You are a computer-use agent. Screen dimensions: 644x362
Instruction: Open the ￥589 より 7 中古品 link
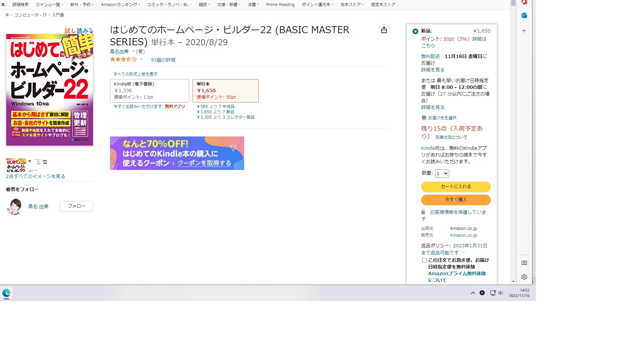(216, 107)
